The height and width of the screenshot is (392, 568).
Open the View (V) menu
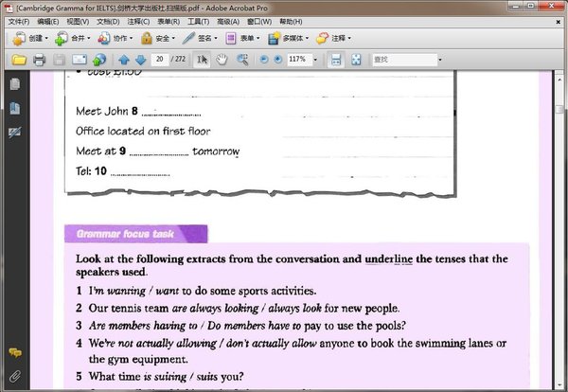click(x=78, y=22)
